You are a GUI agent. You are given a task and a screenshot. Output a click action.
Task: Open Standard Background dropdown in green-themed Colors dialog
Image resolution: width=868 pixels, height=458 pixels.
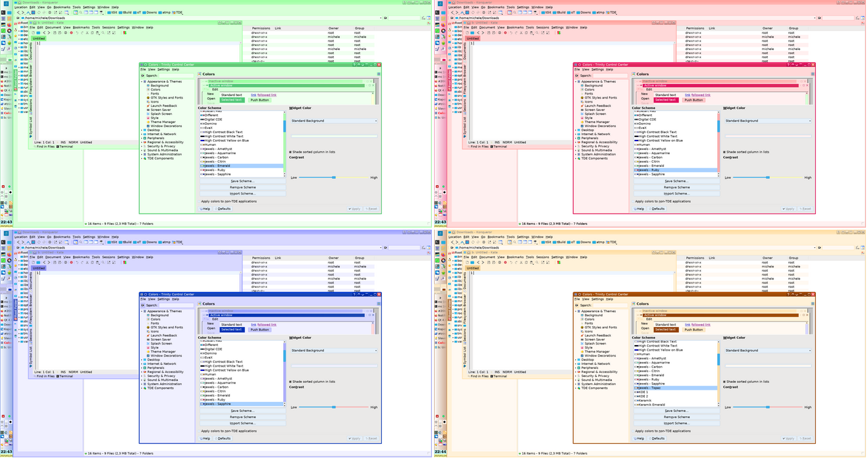333,121
